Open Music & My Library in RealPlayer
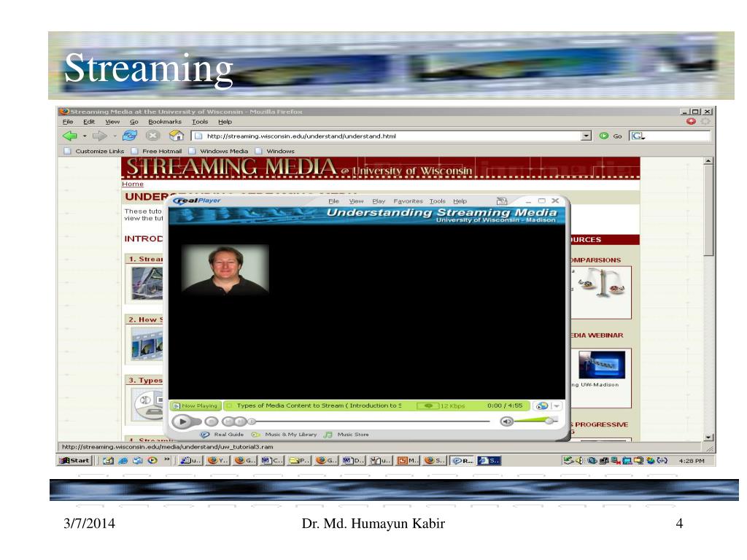This screenshot has width=747, height=560. (x=285, y=435)
